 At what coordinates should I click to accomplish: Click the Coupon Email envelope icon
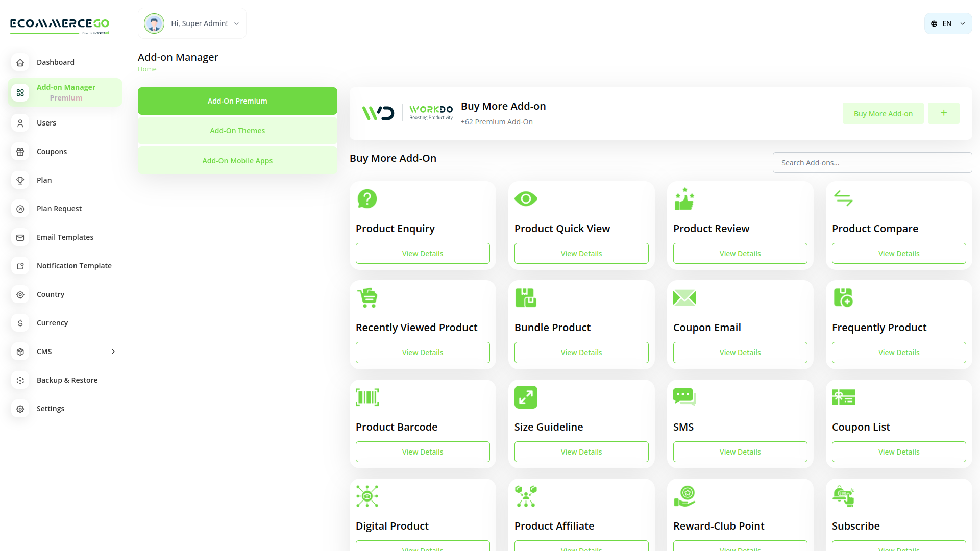(684, 297)
